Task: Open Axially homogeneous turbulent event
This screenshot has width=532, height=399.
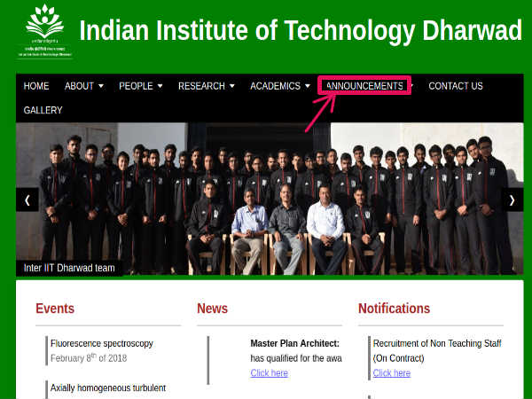Action: [x=108, y=387]
